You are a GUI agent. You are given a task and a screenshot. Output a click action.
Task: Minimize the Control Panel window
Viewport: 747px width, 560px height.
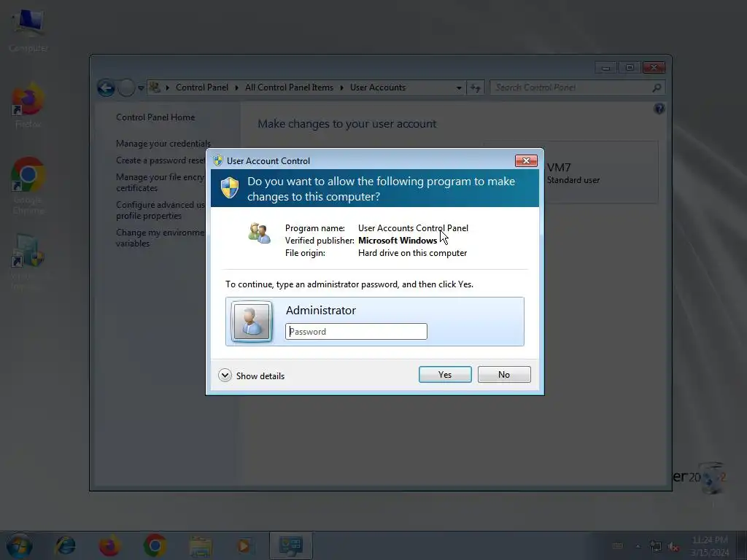pos(605,68)
